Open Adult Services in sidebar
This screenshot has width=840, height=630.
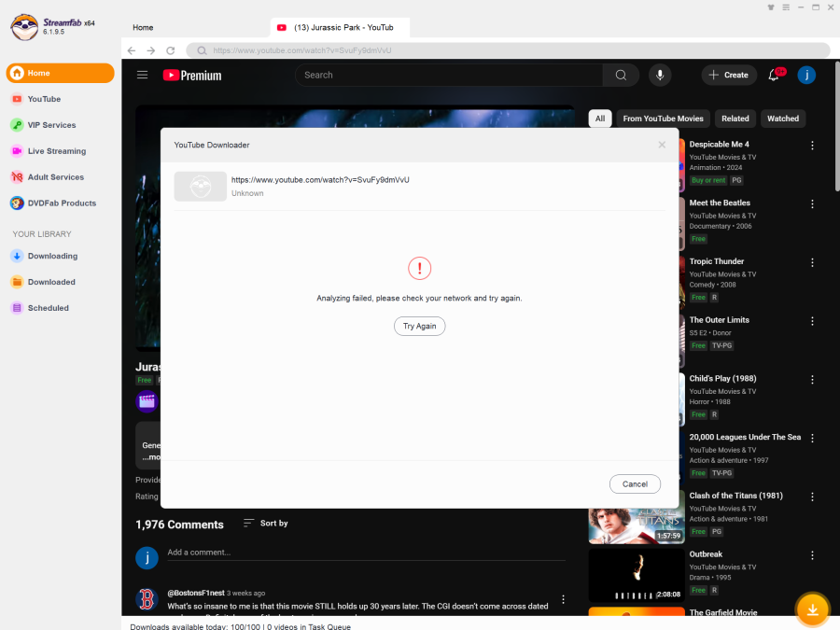tap(48, 176)
